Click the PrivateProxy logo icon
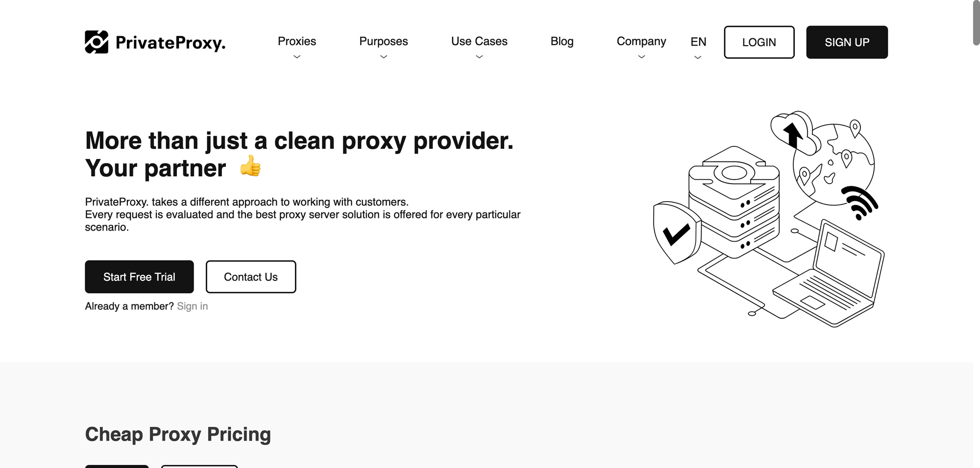The image size is (980, 468). coord(96,42)
